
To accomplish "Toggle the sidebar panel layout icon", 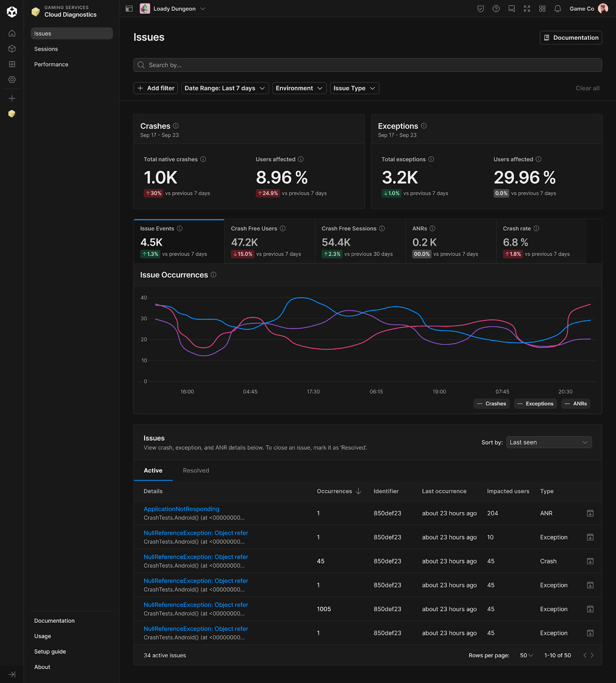I will point(129,9).
